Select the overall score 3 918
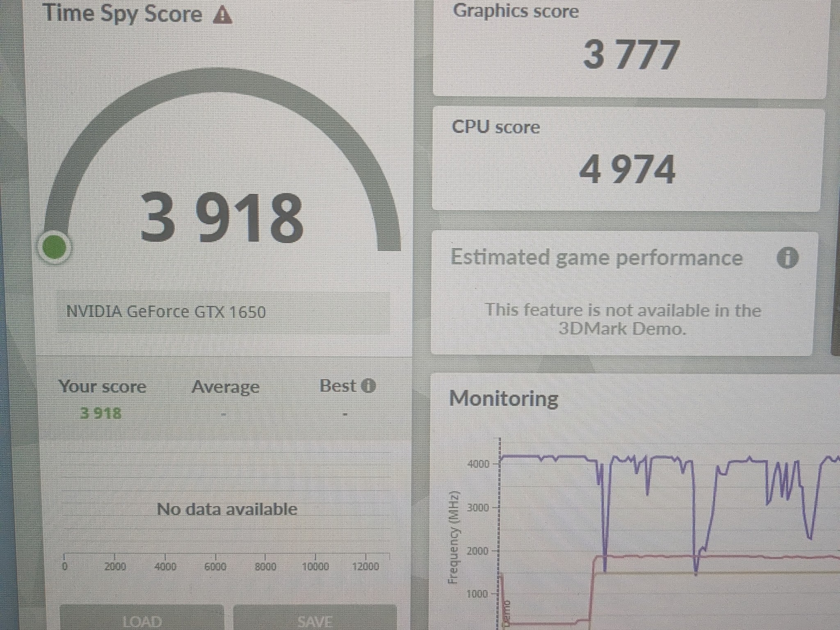This screenshot has height=630, width=840. click(x=222, y=217)
